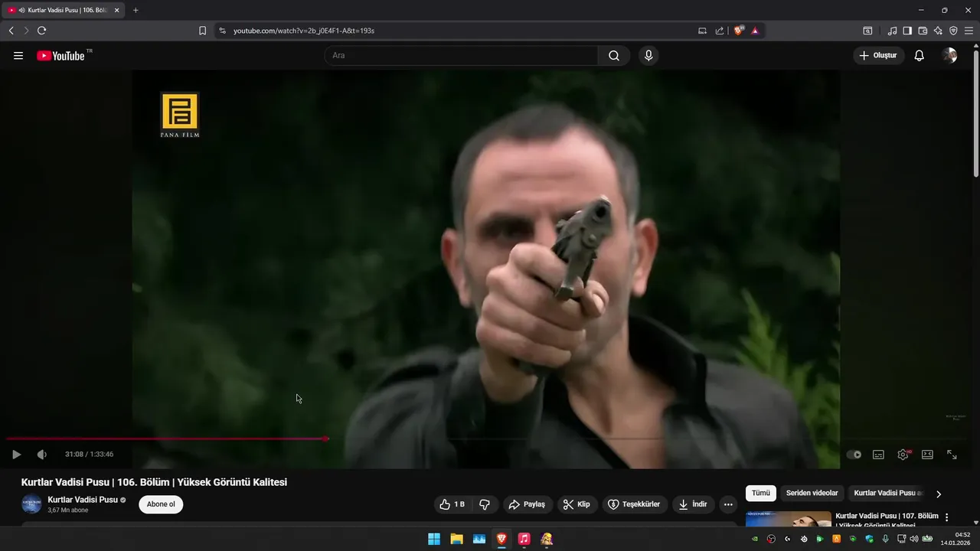Open the site settings icon in address bar

222,31
